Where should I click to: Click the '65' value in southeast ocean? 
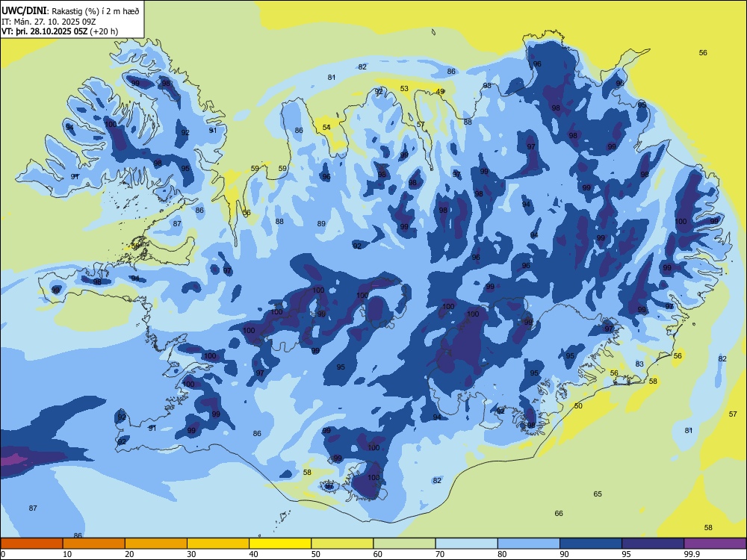click(x=598, y=494)
